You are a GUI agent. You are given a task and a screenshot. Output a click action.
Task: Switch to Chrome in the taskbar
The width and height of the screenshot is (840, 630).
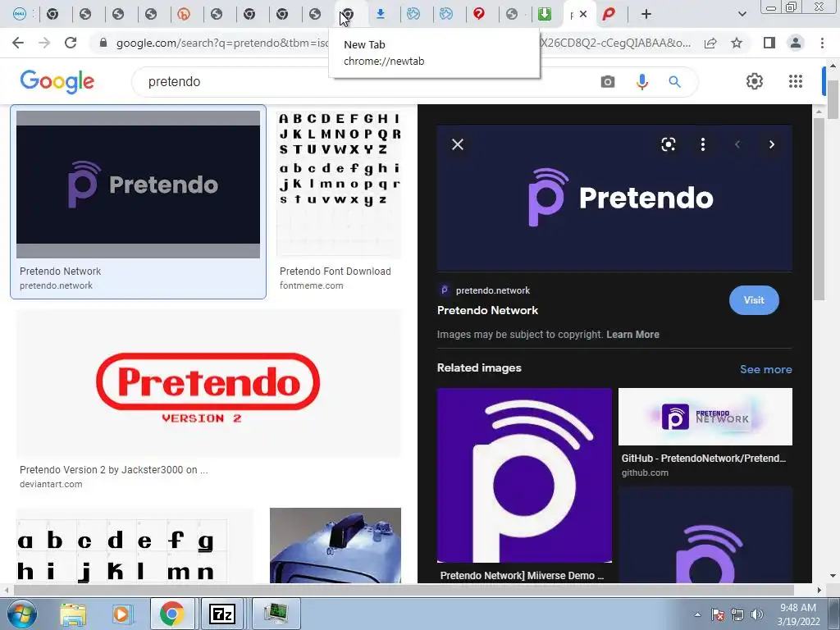pyautogui.click(x=171, y=614)
